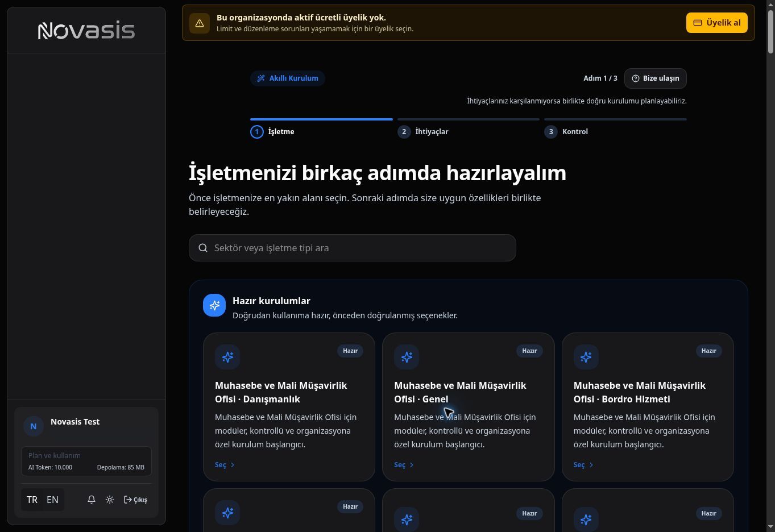Focus the Sektör veya işletme tipi search field
The height and width of the screenshot is (532, 775).
point(353,248)
